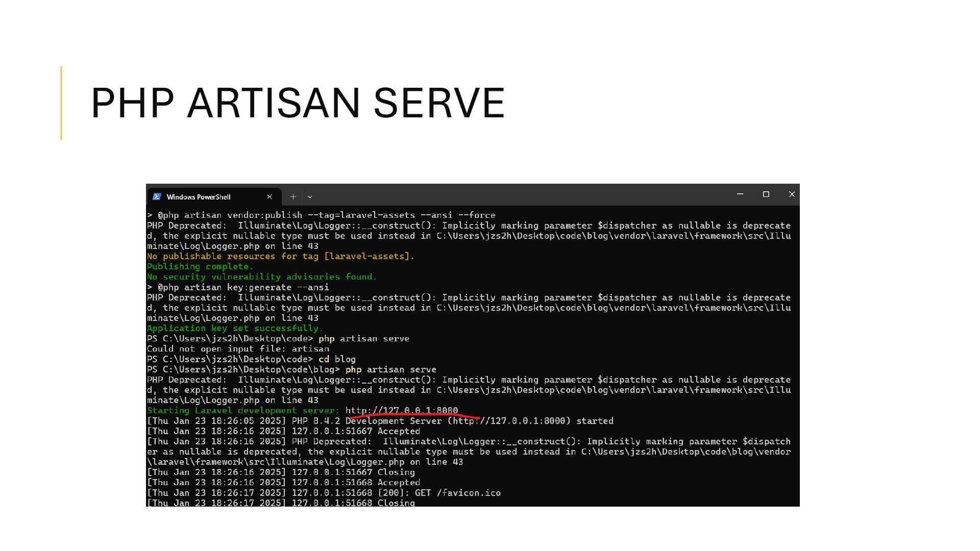The width and height of the screenshot is (980, 551).
Task: Click '127.0.0.1:51668 Closing' log line
Action: 281,503
